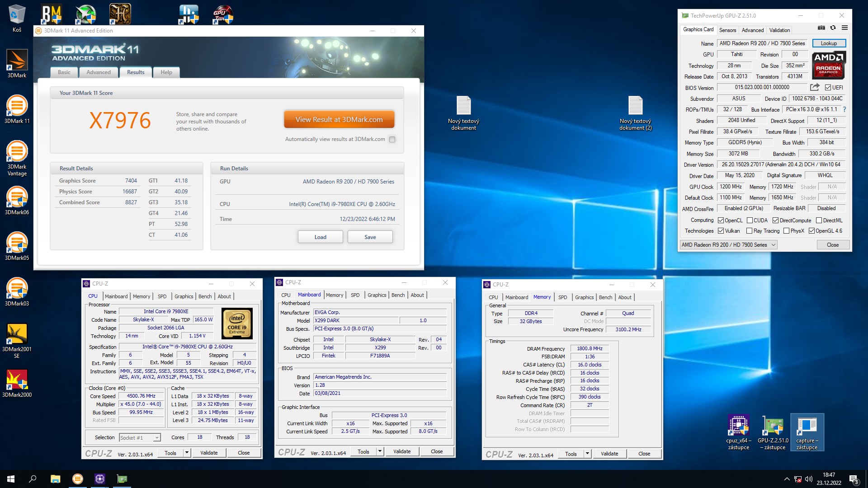Click Physics Score value 16687

[x=129, y=192]
